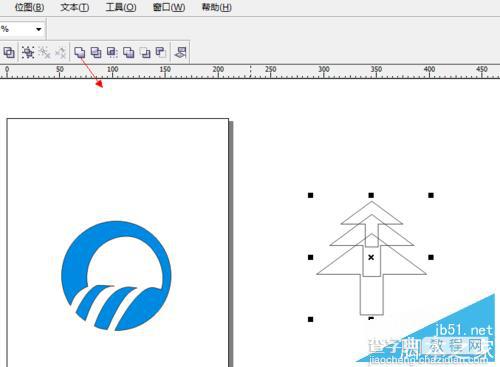Open the 帮助(H) menu
This screenshot has width=500, height=367.
coord(217,7)
